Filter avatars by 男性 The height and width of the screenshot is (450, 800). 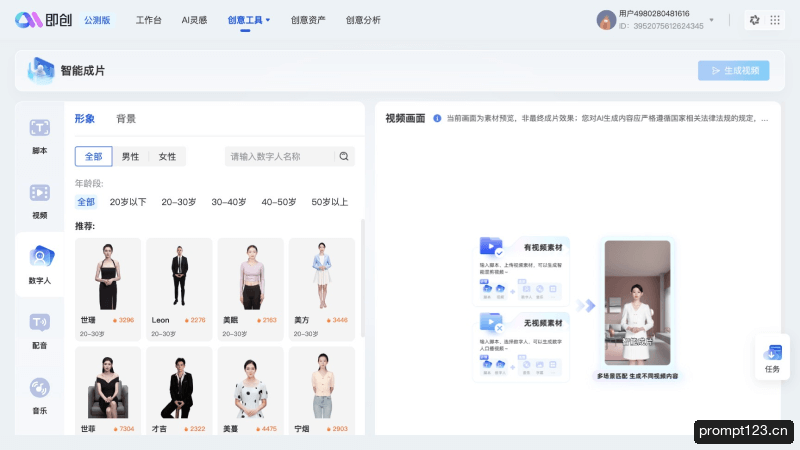pyautogui.click(x=130, y=156)
